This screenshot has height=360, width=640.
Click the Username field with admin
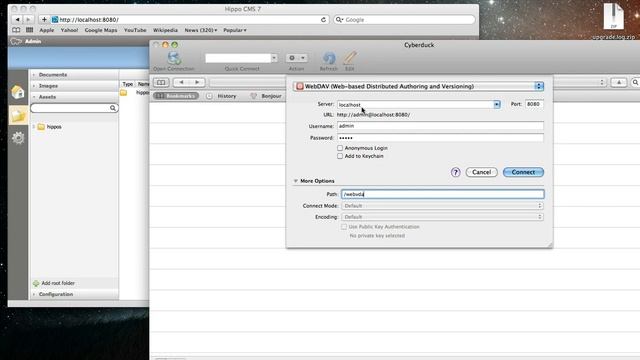click(440, 126)
